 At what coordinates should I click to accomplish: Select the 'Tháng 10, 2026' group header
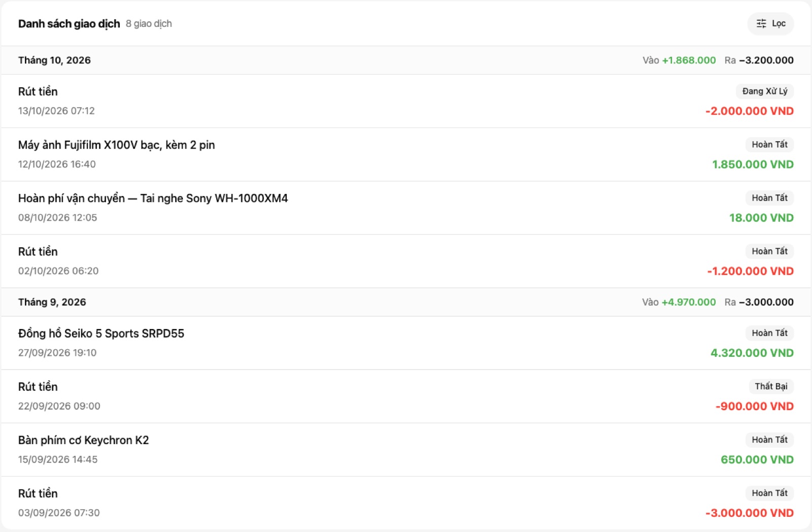tap(406, 60)
